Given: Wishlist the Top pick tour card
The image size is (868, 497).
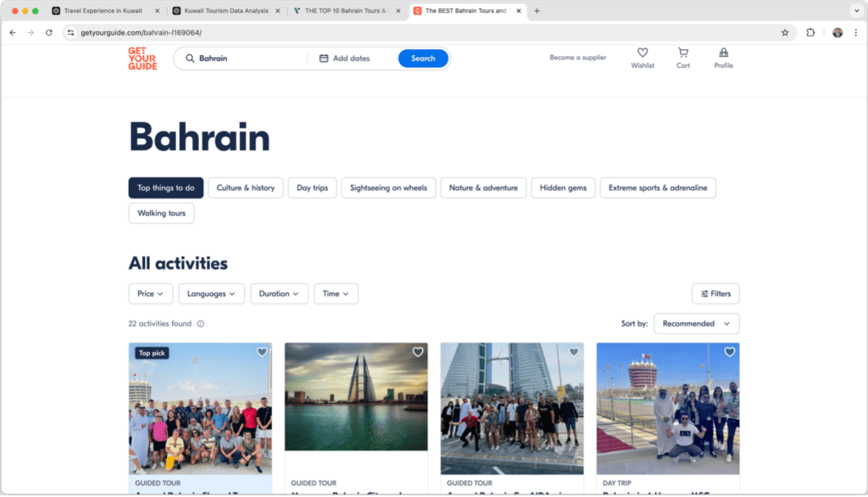Looking at the screenshot, I should tap(262, 352).
